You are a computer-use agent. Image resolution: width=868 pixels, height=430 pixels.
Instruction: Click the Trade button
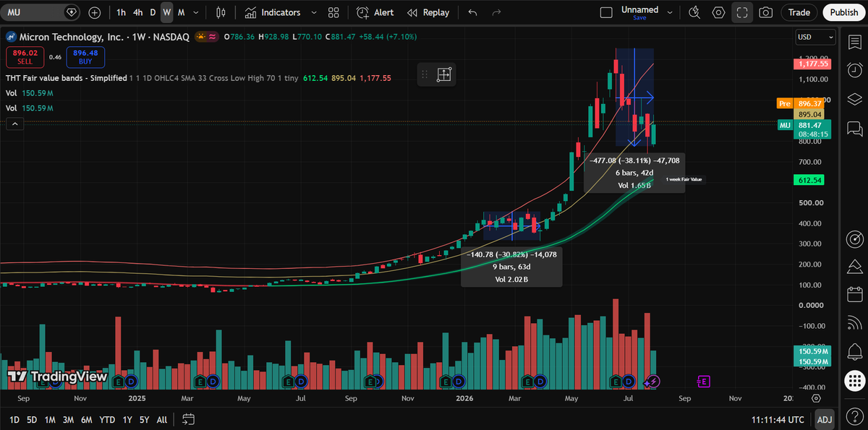pyautogui.click(x=799, y=12)
